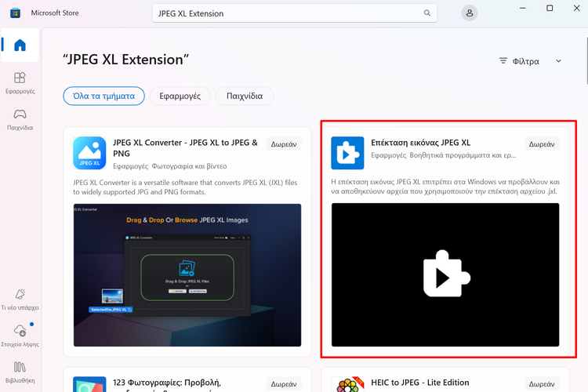Viewport: 588px width, 392px height.
Task: Click the HEIC to JPEG app icon
Action: (347, 384)
